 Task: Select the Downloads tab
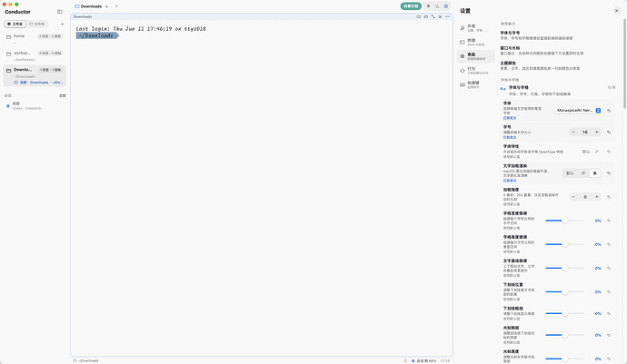pos(89,6)
